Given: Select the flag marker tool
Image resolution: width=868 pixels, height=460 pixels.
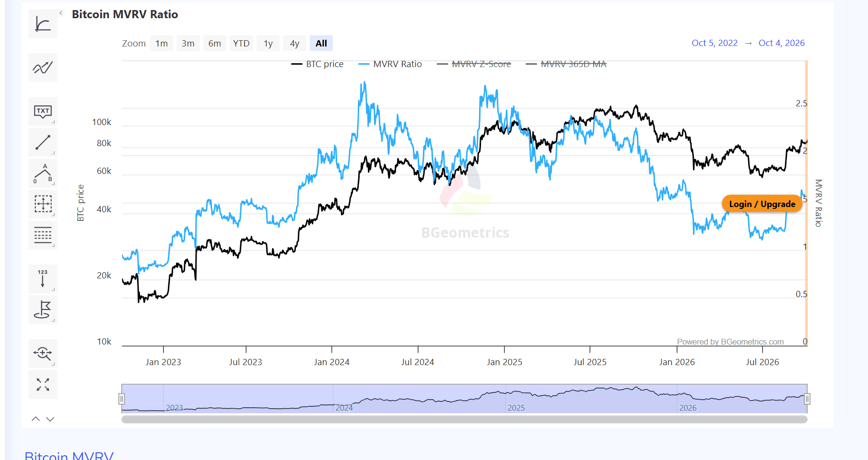Looking at the screenshot, I should 43,310.
